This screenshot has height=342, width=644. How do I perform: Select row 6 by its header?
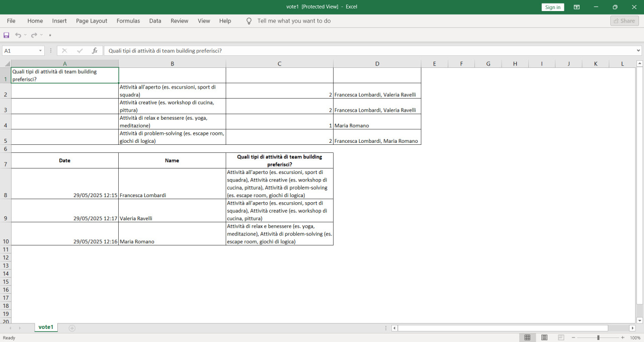[6, 149]
